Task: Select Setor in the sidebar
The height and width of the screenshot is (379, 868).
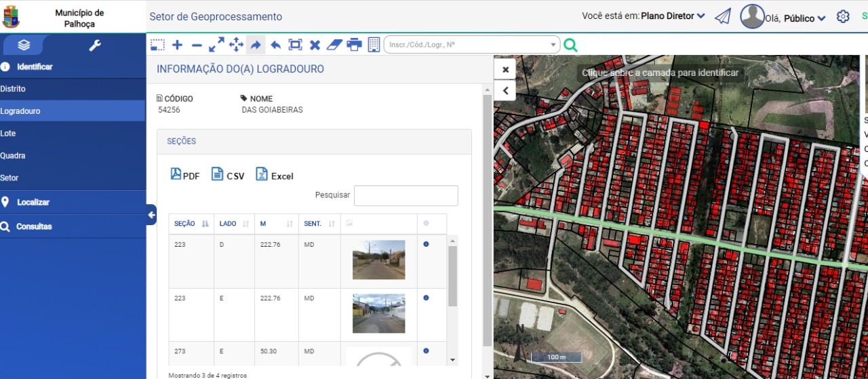Action: [73, 178]
